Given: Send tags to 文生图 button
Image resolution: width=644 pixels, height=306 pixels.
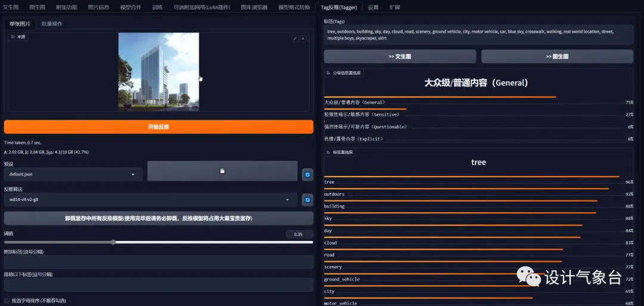Looking at the screenshot, I should click(x=400, y=57).
